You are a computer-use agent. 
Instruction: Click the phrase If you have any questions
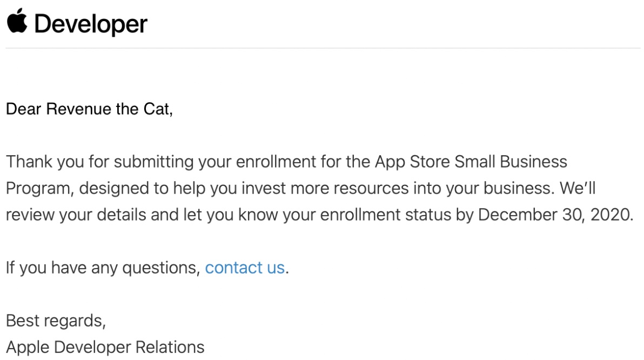pos(103,268)
